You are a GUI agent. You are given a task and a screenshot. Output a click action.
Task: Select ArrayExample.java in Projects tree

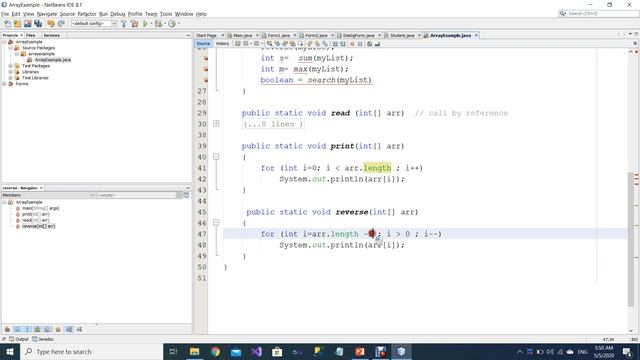[x=53, y=60]
